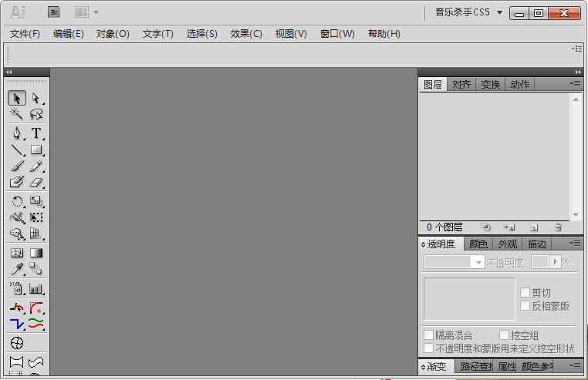Click the delete layer trash icon
Viewport: 588px width, 380px height.
[558, 227]
